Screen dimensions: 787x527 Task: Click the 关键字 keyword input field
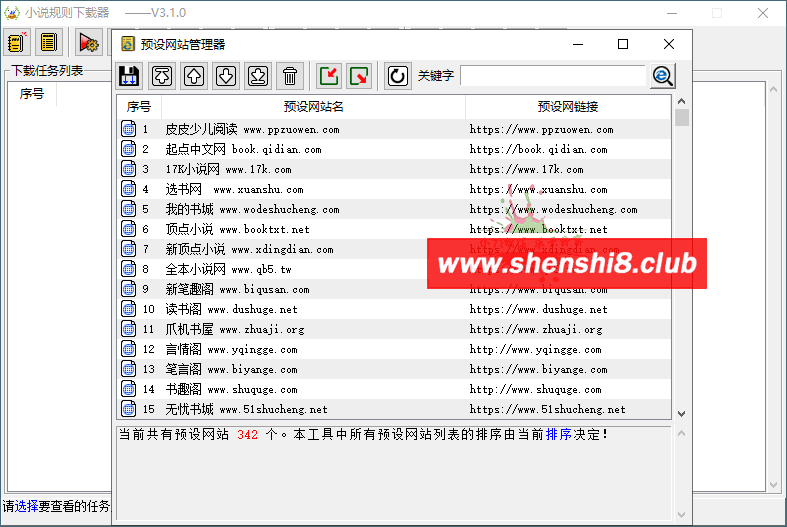(553, 76)
